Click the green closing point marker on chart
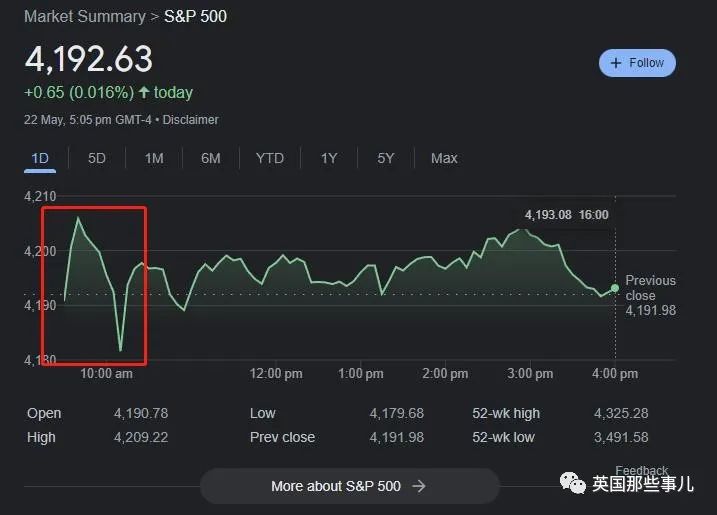717x515 pixels. click(x=615, y=288)
